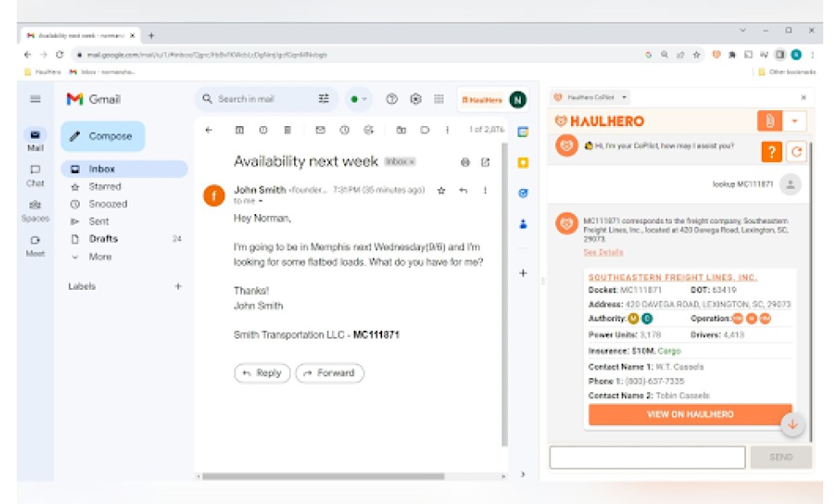840x504 pixels.
Task: Get add-ons with side panel plus
Action: 523,273
